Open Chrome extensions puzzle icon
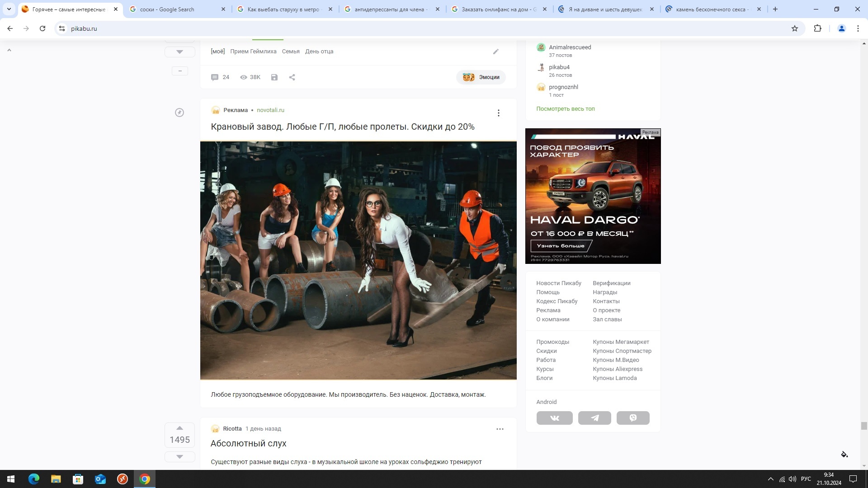Viewport: 868px width, 488px height. pyautogui.click(x=817, y=28)
